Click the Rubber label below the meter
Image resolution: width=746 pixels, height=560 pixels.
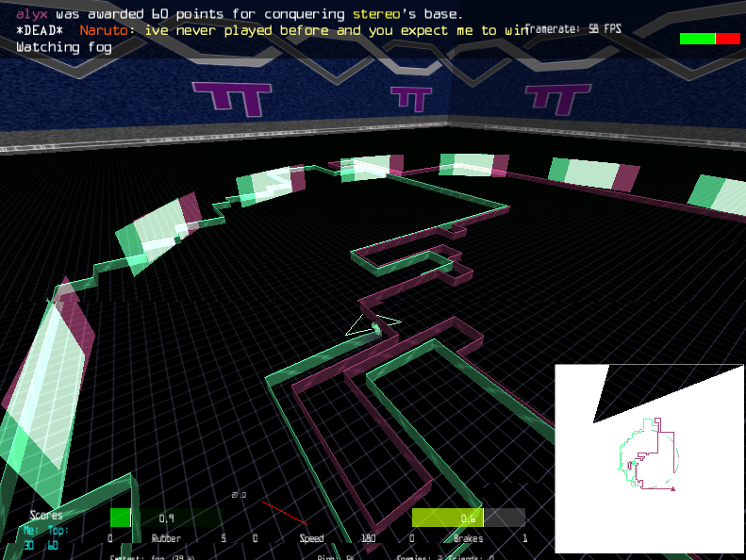166,538
